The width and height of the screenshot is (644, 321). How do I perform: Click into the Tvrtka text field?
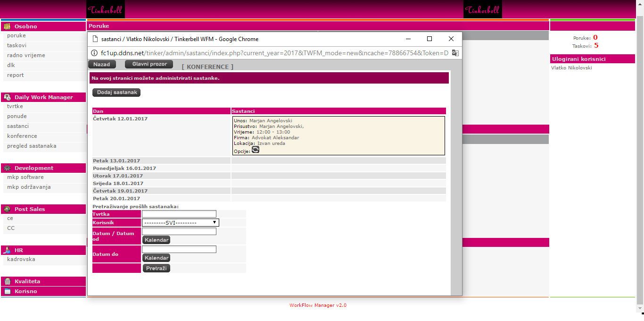click(179, 214)
